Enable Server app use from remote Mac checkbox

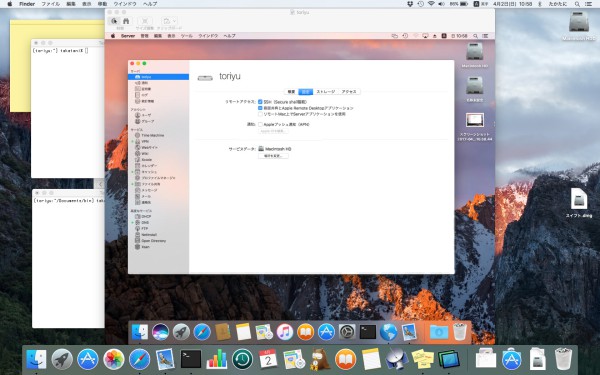[260, 114]
